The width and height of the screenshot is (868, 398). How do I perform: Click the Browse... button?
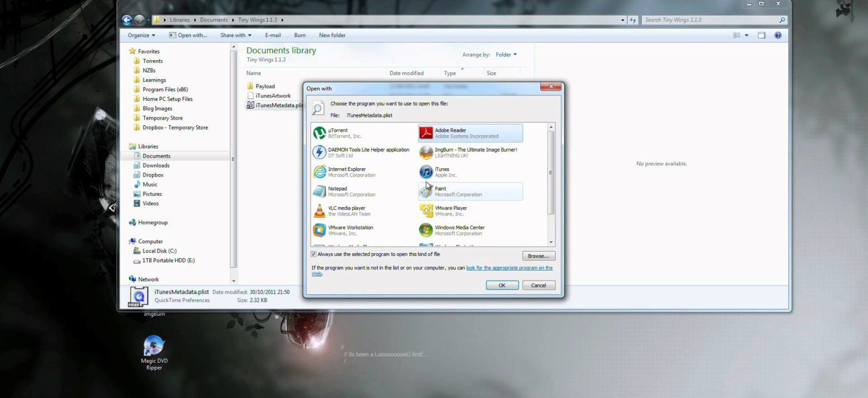(538, 256)
